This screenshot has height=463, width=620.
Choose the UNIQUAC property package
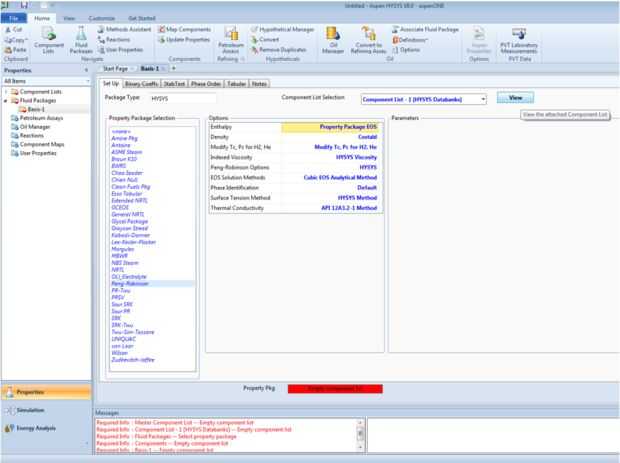(124, 339)
